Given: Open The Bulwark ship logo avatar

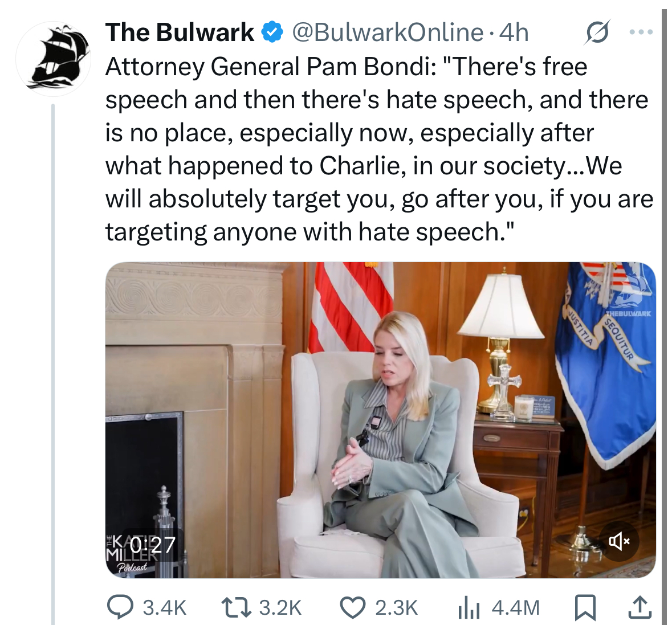Looking at the screenshot, I should coord(53,59).
